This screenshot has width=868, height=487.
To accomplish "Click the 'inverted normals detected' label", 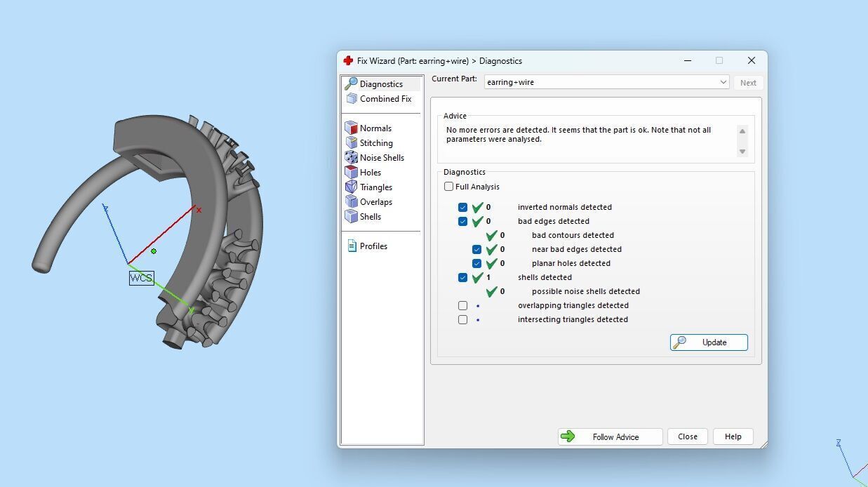I will click(x=565, y=207).
